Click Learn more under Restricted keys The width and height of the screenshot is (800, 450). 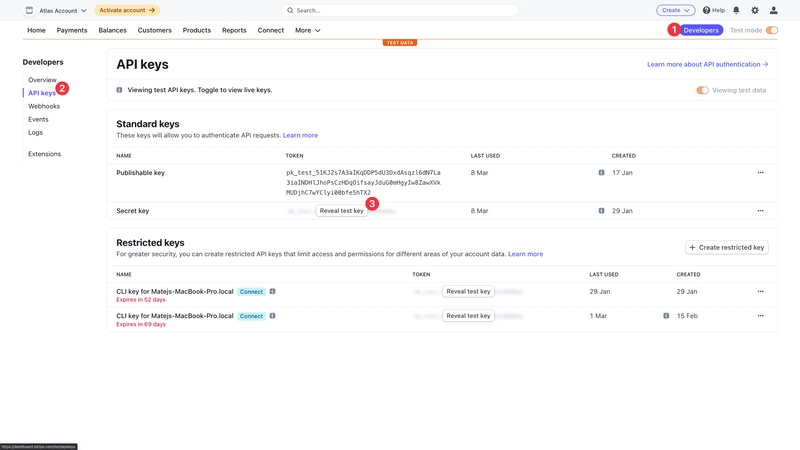tap(526, 254)
